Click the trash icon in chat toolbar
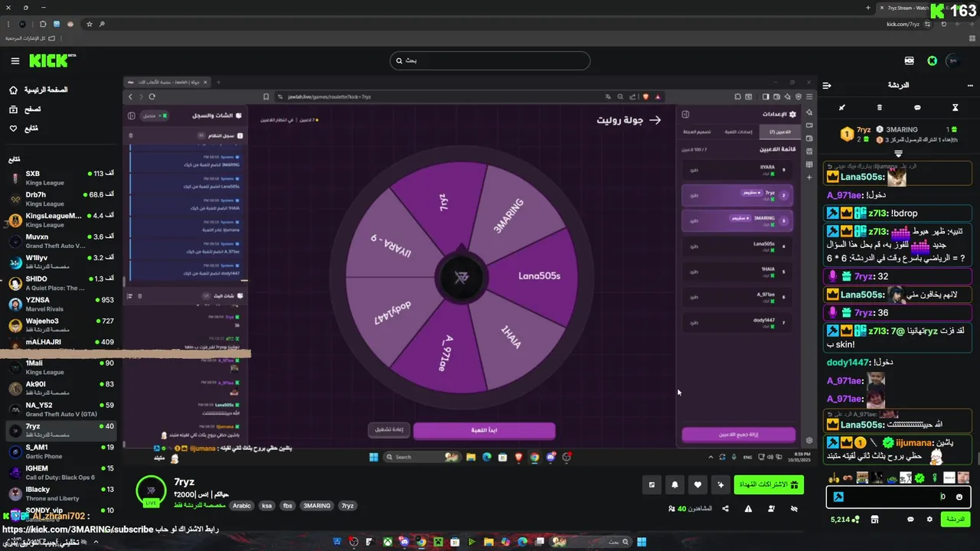This screenshot has height=551, width=980. point(879,108)
